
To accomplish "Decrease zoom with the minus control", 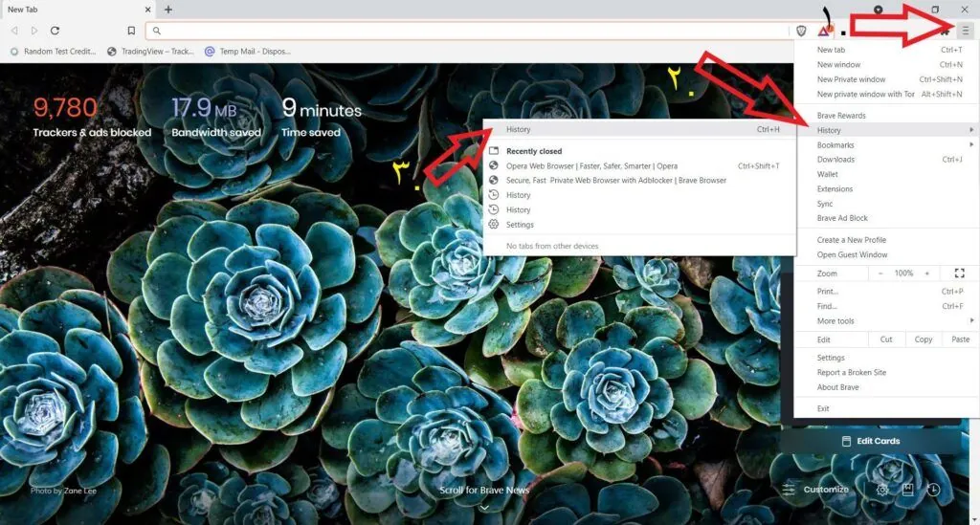I will click(x=880, y=273).
